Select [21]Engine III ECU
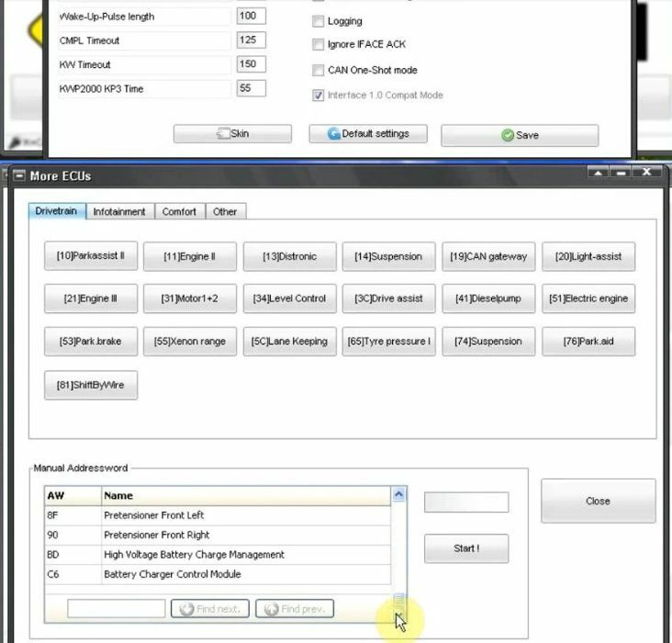 coord(91,299)
